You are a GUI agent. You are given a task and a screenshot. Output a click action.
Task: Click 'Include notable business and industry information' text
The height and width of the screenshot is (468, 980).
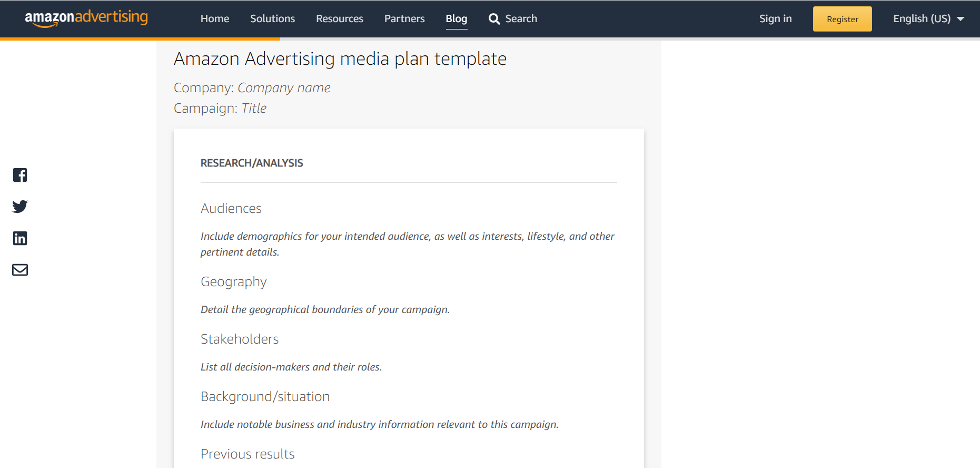coord(380,424)
